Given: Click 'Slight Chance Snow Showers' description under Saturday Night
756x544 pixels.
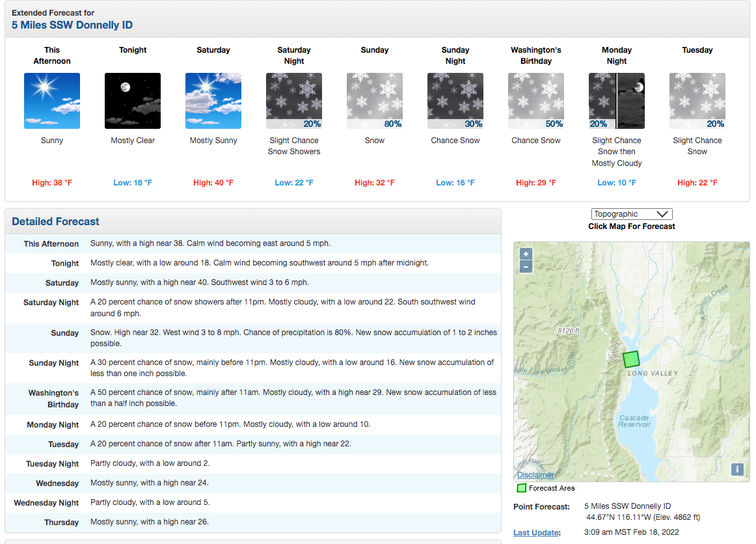Looking at the screenshot, I should (294, 146).
